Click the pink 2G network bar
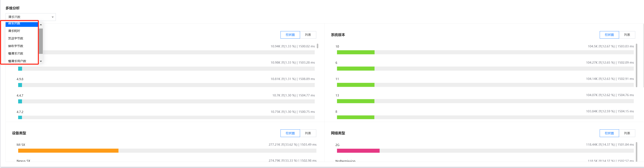This screenshot has height=168, width=644. click(358, 151)
